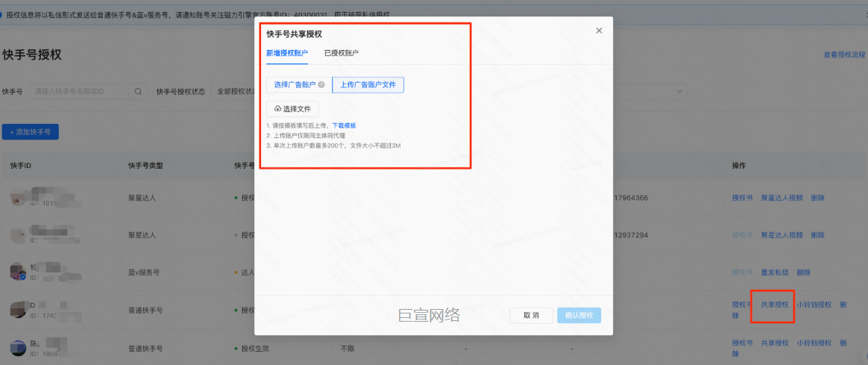The image size is (868, 365).
Task: Click 小铃铛授权 in the ID 1743 row
Action: click(814, 305)
